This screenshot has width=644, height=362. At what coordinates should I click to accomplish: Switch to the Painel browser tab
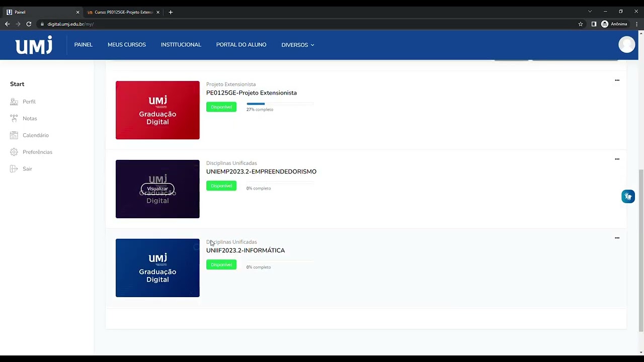(42, 12)
